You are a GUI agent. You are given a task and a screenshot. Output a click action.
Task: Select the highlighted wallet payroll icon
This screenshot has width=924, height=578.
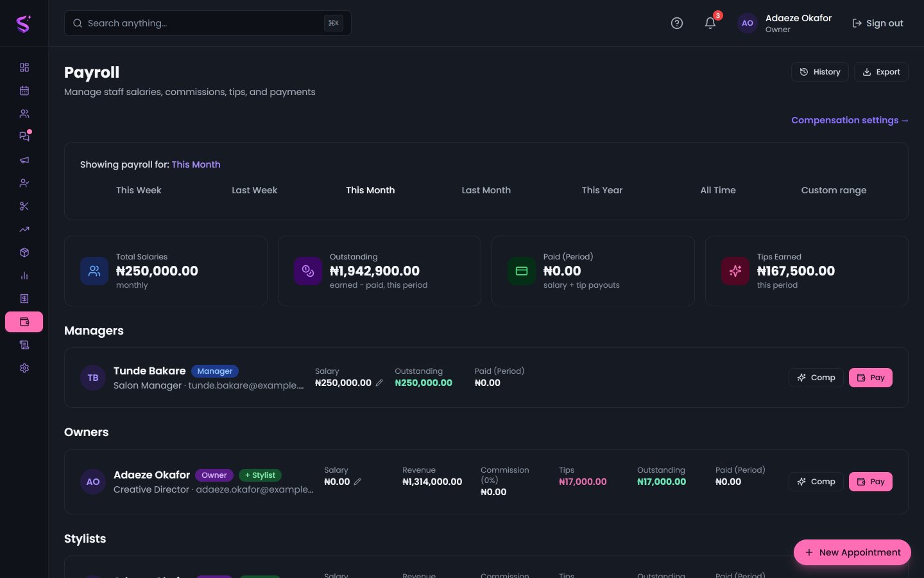[x=24, y=322]
